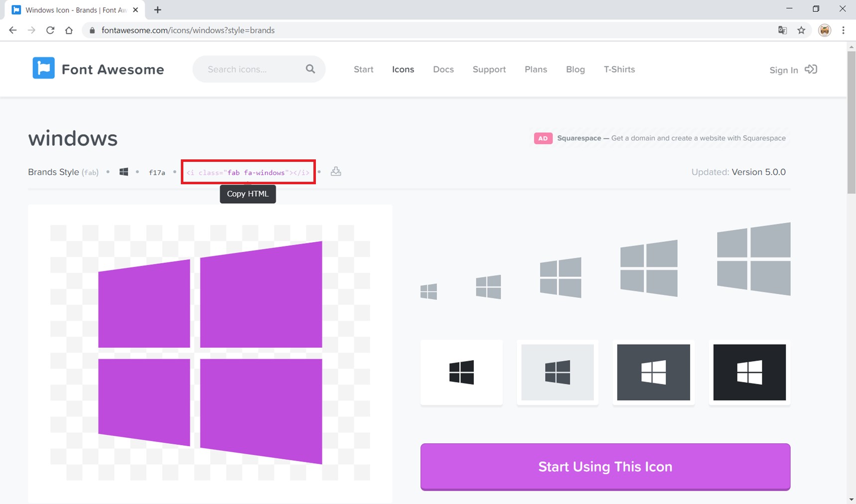Click the medium middle gray Windows preview
This screenshot has width=856, height=504.
pyautogui.click(x=561, y=277)
